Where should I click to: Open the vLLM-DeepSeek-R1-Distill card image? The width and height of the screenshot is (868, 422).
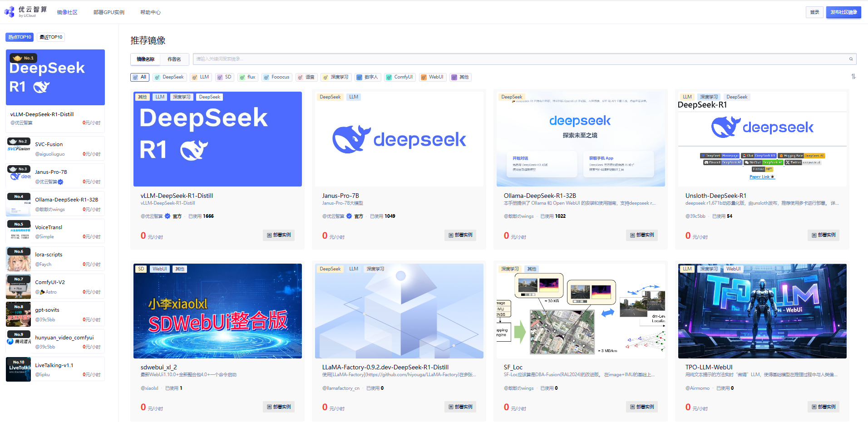click(217, 139)
